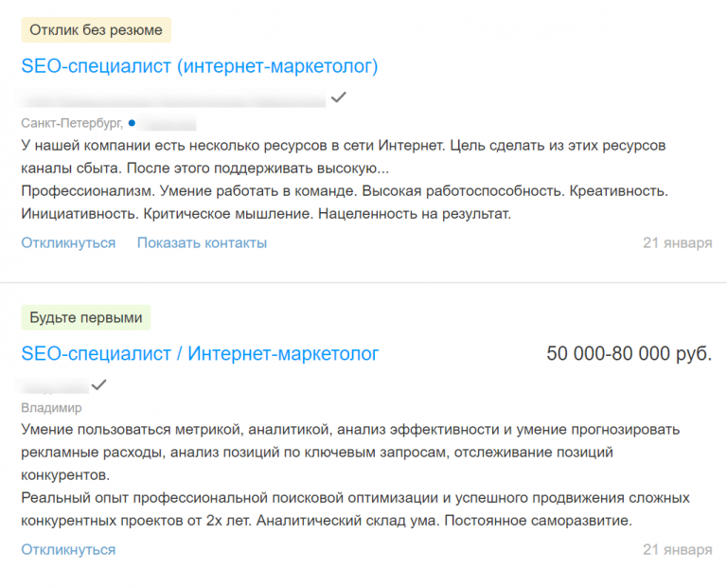Click Откликнуться in the Владимир vacancy

coord(68,550)
